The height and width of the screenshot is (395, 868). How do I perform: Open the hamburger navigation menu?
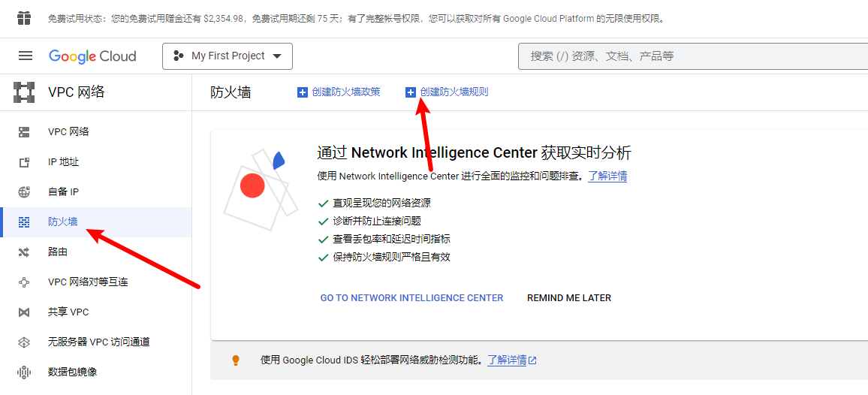[26, 56]
